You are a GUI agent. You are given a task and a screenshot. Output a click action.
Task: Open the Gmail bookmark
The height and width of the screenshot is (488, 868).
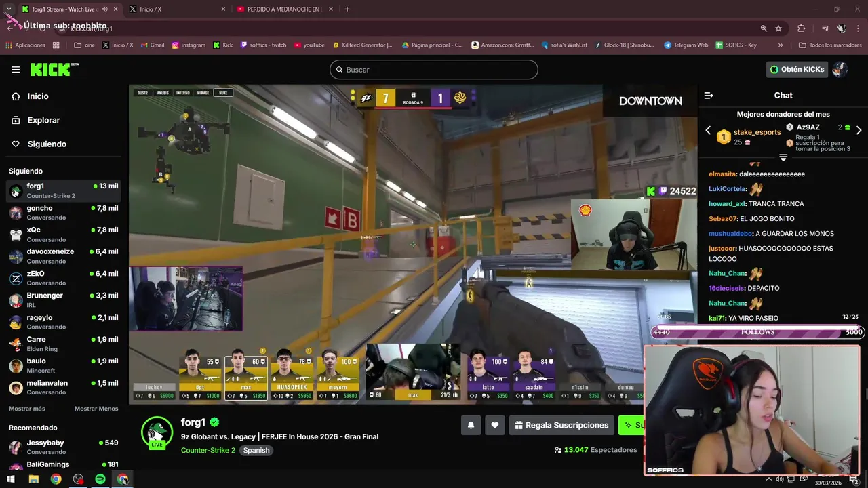152,45
